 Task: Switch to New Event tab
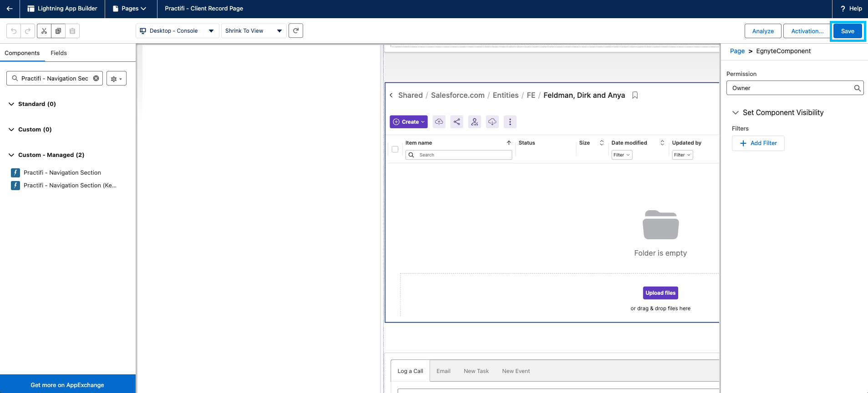point(516,371)
